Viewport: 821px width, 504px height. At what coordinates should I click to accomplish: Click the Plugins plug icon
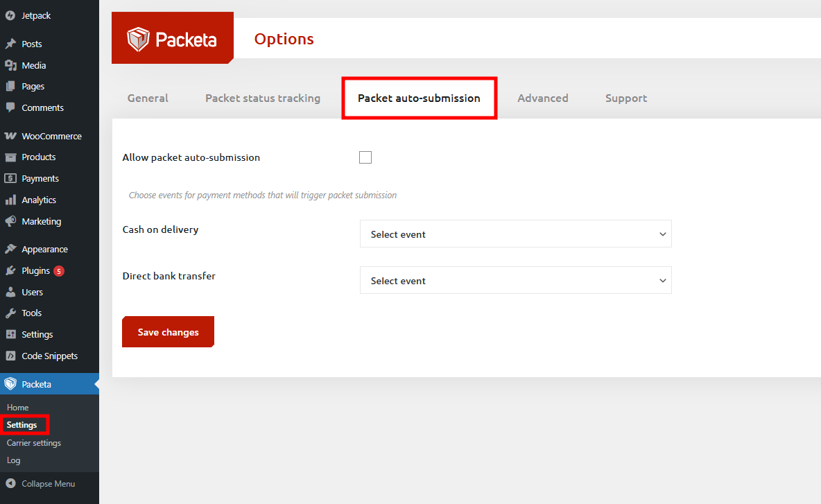click(x=10, y=270)
